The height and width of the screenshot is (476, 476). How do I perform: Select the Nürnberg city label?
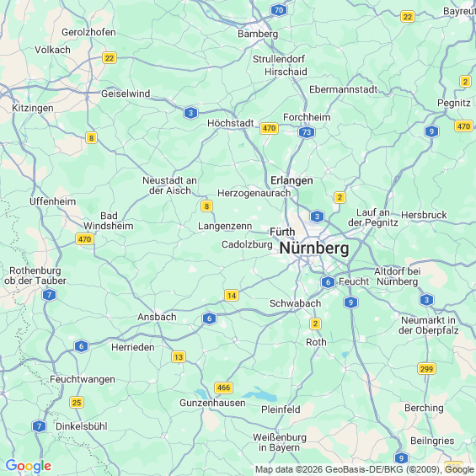[314, 249]
